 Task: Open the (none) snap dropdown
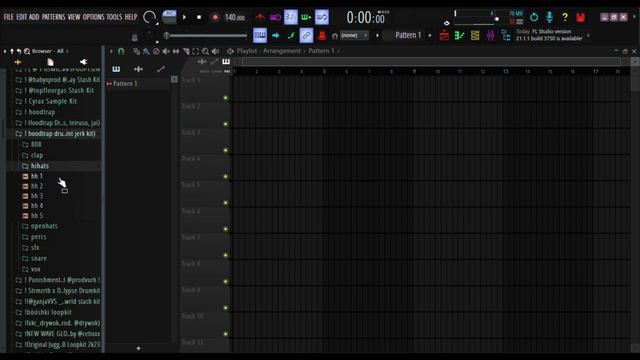[x=354, y=36]
